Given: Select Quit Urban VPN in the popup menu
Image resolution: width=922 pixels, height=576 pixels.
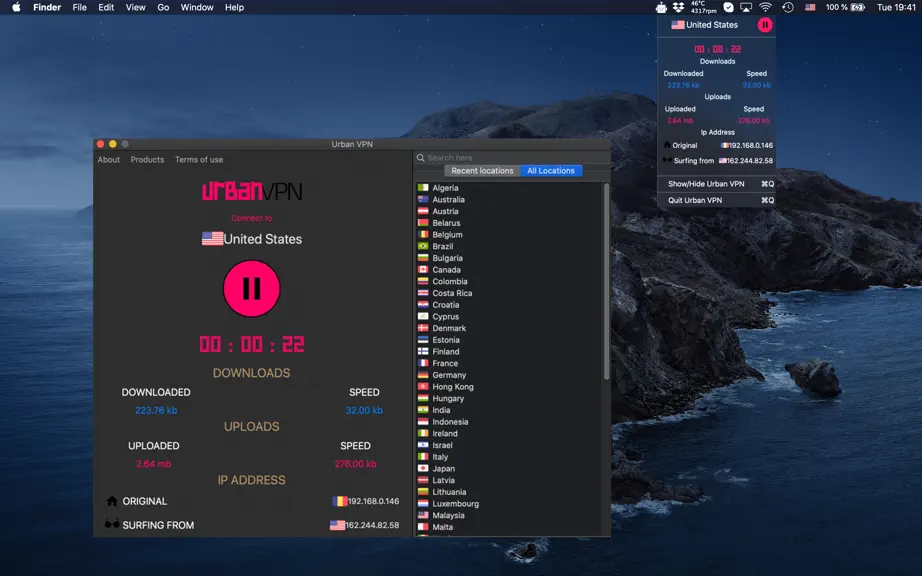Looking at the screenshot, I should pyautogui.click(x=716, y=200).
